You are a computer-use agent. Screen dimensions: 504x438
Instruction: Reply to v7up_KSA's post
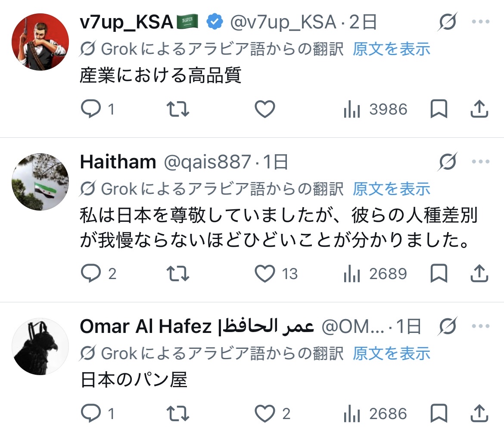[x=91, y=109]
